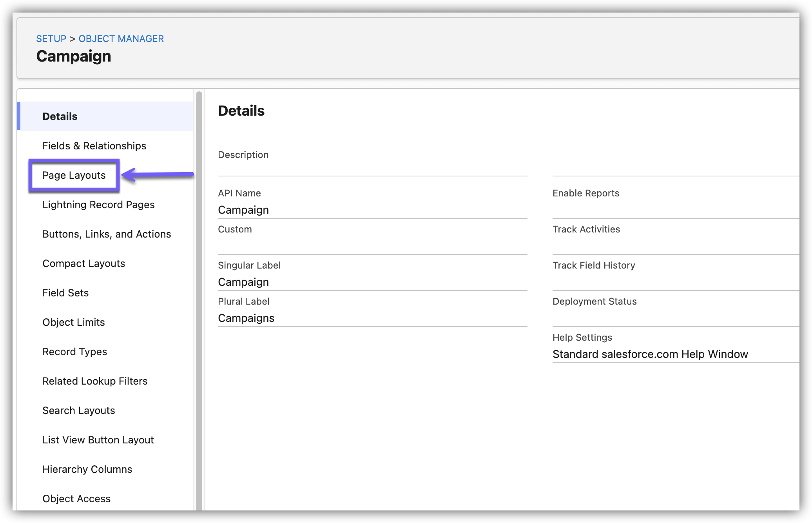Viewport: 812px width, 523px height.
Task: Click the SETUP breadcrumb link
Action: (x=51, y=39)
